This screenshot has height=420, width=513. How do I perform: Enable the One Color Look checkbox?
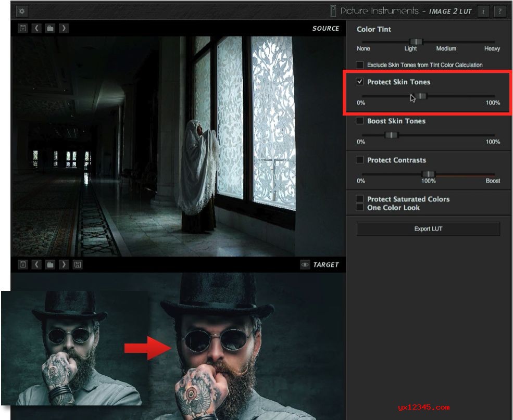click(x=360, y=208)
